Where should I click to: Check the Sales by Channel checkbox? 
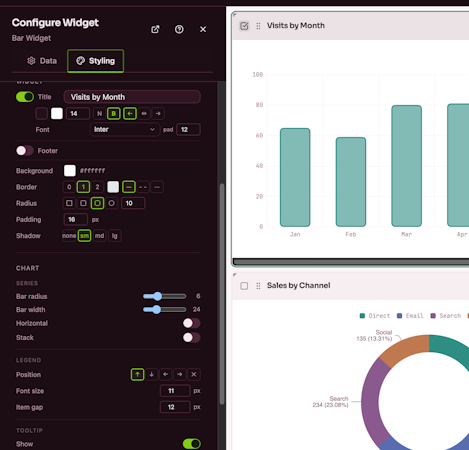click(244, 286)
